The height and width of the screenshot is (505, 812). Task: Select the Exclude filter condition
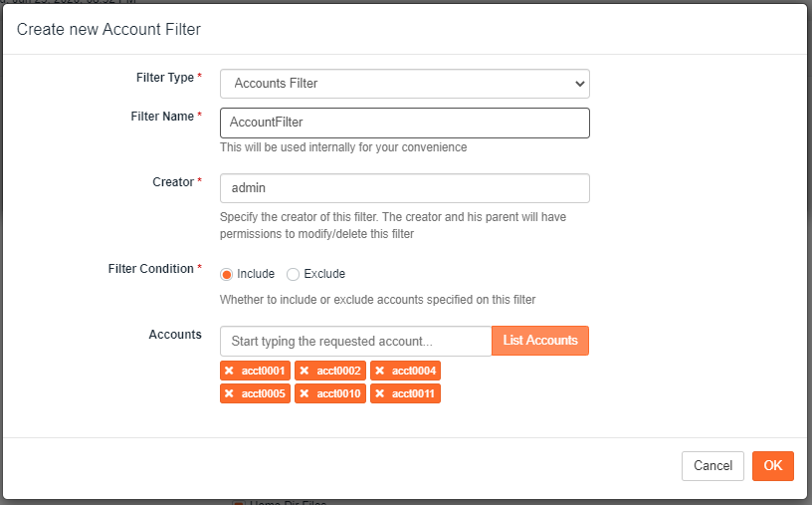tap(293, 274)
